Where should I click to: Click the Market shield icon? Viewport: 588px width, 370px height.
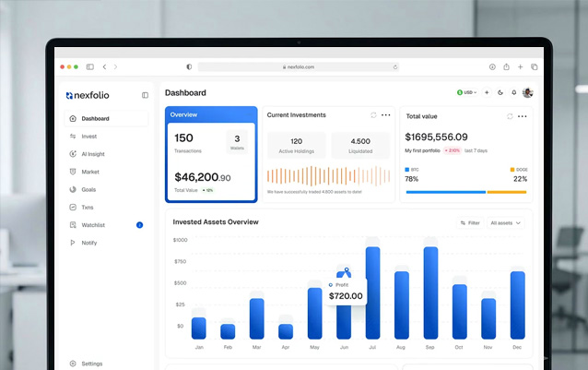[73, 172]
